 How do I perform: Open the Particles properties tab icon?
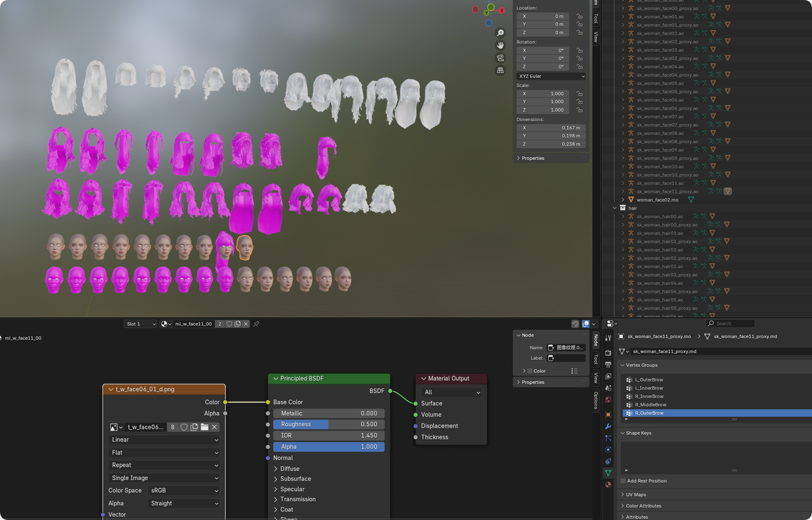pyautogui.click(x=608, y=438)
